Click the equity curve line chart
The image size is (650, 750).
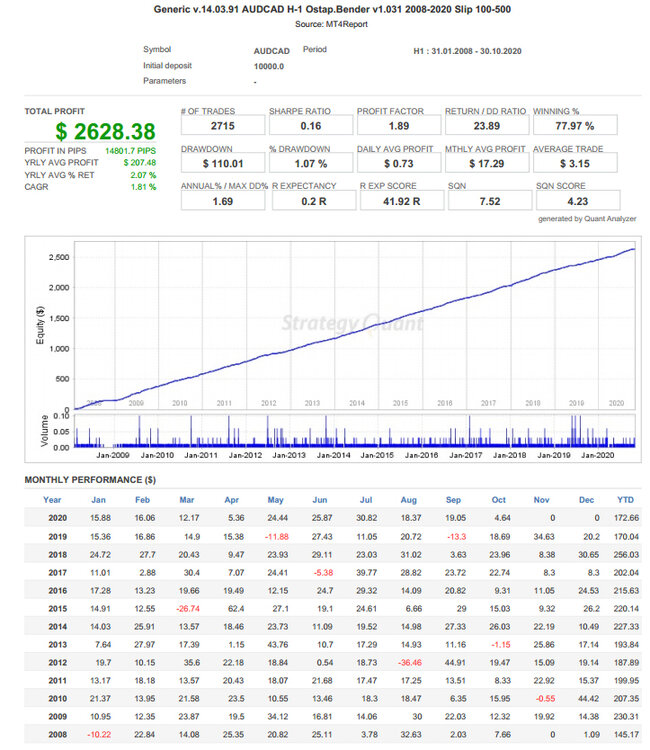[355, 325]
